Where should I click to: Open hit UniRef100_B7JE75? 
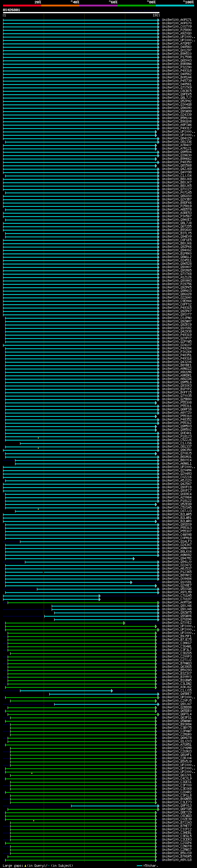[x=177, y=640]
